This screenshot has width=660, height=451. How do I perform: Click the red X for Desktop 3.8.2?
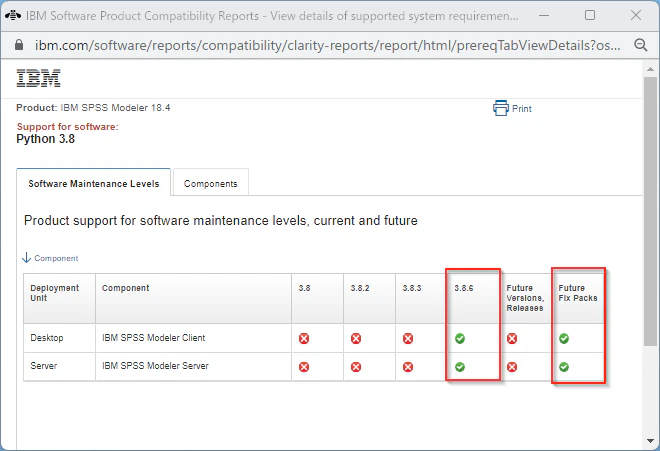[x=356, y=339]
